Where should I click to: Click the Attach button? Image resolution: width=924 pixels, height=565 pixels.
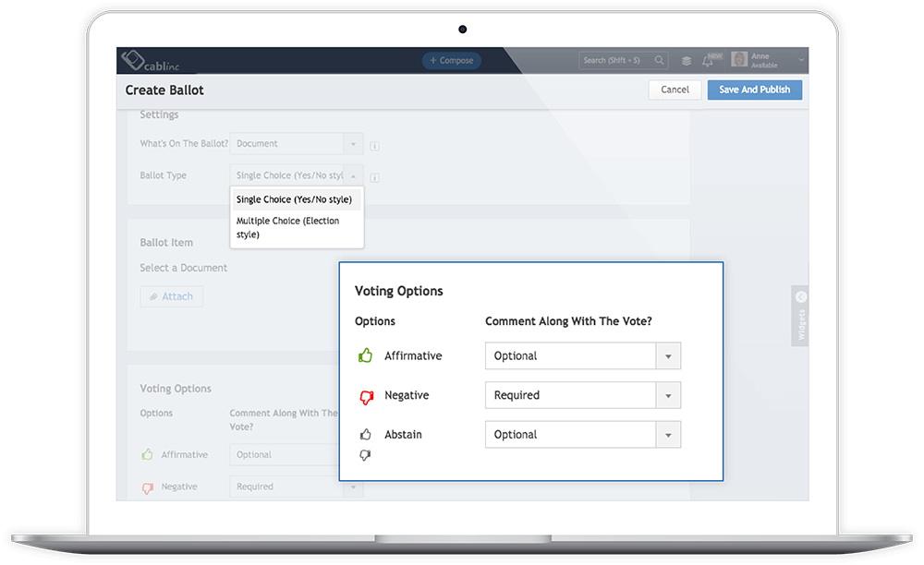click(x=172, y=296)
